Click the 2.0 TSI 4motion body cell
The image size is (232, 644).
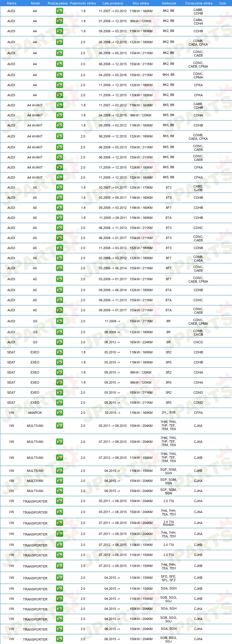[x=169, y=523]
